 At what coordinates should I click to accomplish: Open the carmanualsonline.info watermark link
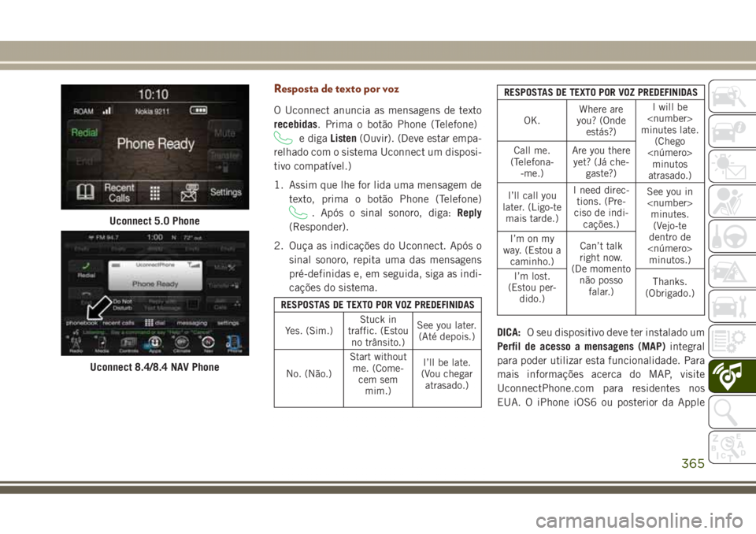639,521
